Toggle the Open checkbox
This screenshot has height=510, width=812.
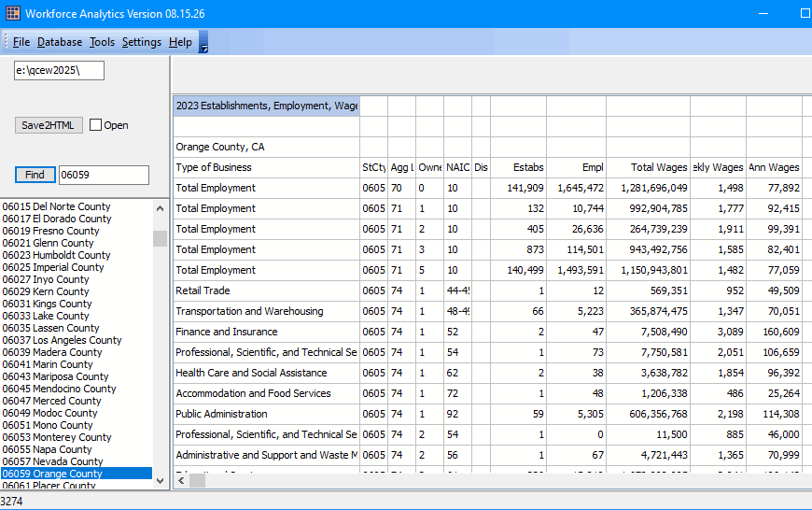[95, 125]
